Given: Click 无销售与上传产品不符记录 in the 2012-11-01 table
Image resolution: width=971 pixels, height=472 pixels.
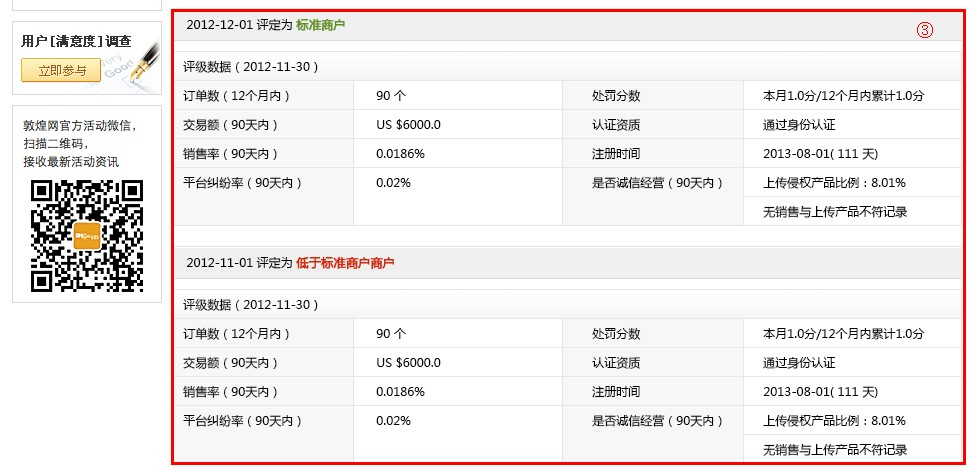Looking at the screenshot, I should (x=835, y=450).
